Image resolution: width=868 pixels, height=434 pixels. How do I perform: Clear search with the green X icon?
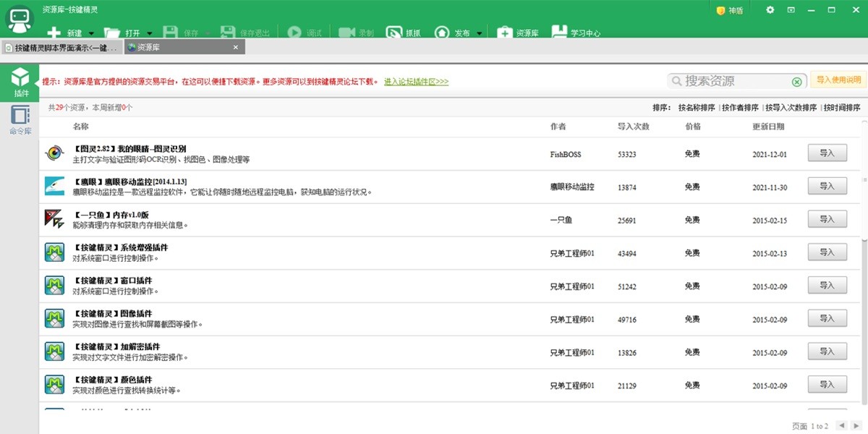pos(796,82)
